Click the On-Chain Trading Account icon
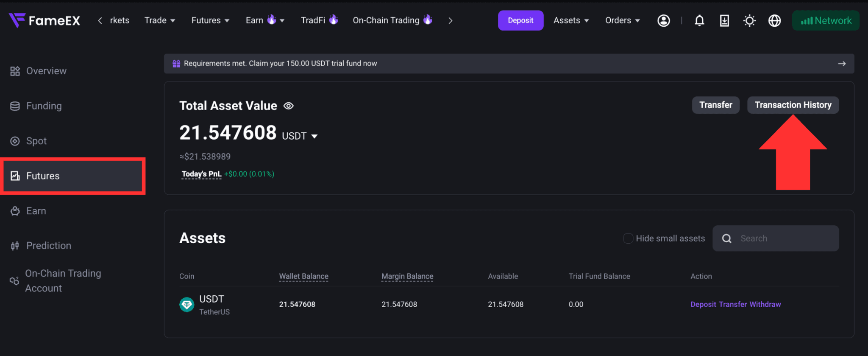The image size is (868, 356). [14, 281]
